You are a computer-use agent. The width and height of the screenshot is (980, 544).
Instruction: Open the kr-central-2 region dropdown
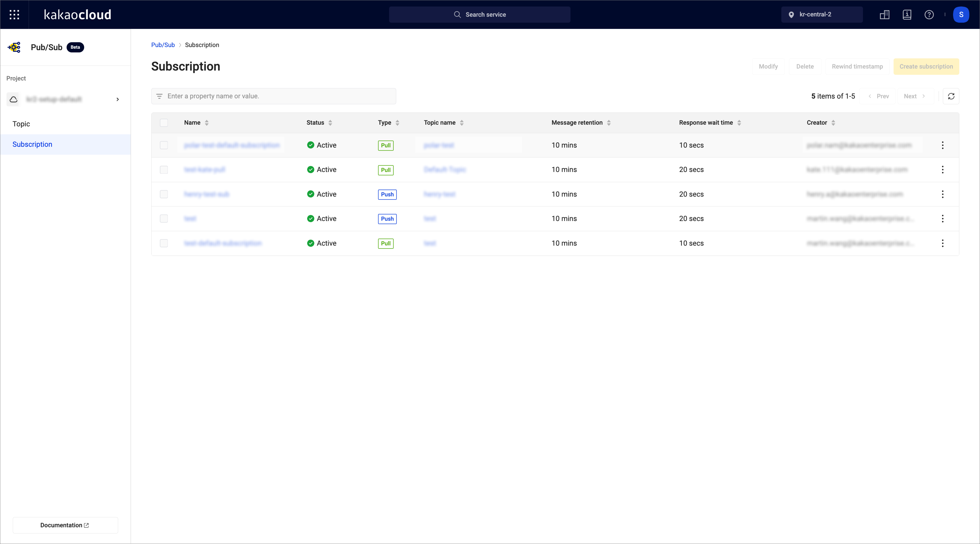click(822, 14)
